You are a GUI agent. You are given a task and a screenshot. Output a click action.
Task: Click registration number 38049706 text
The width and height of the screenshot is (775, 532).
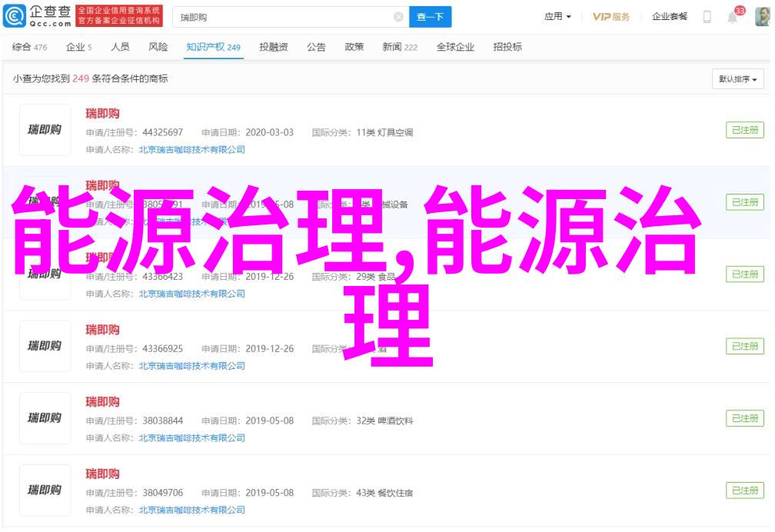pyautogui.click(x=163, y=494)
